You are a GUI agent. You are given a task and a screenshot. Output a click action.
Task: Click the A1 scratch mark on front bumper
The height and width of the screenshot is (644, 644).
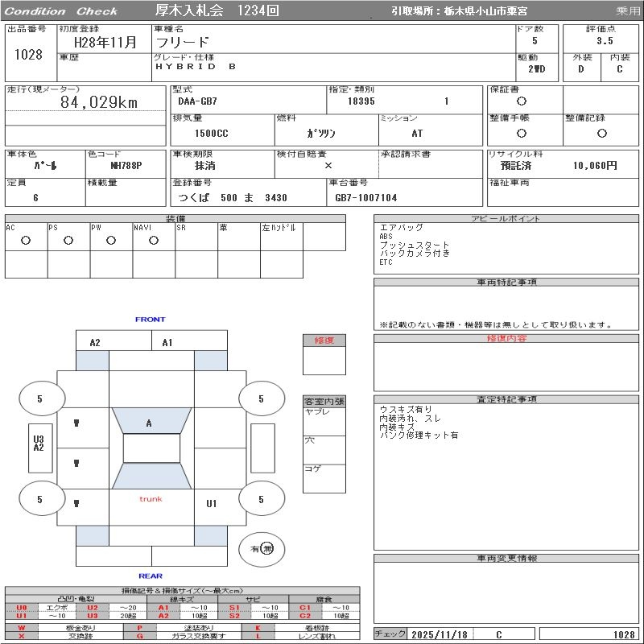pyautogui.click(x=167, y=343)
